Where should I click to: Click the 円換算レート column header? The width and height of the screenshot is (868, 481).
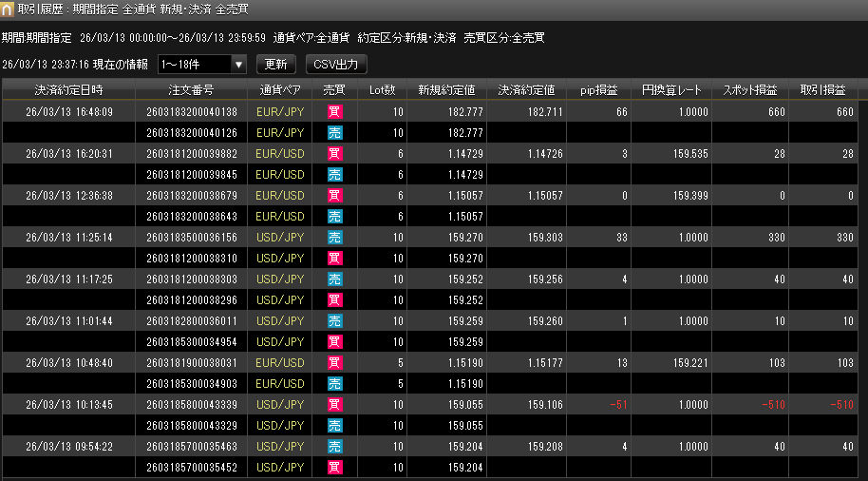point(671,90)
